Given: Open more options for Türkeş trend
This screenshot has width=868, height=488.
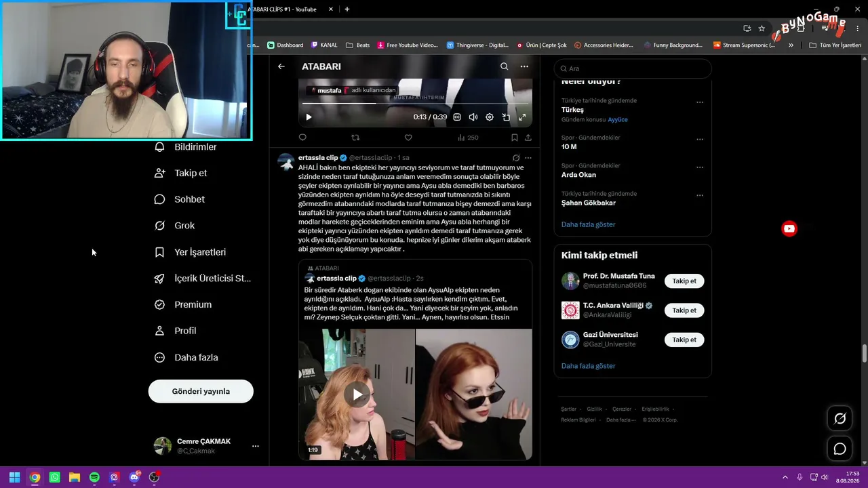Looking at the screenshot, I should pos(700,102).
